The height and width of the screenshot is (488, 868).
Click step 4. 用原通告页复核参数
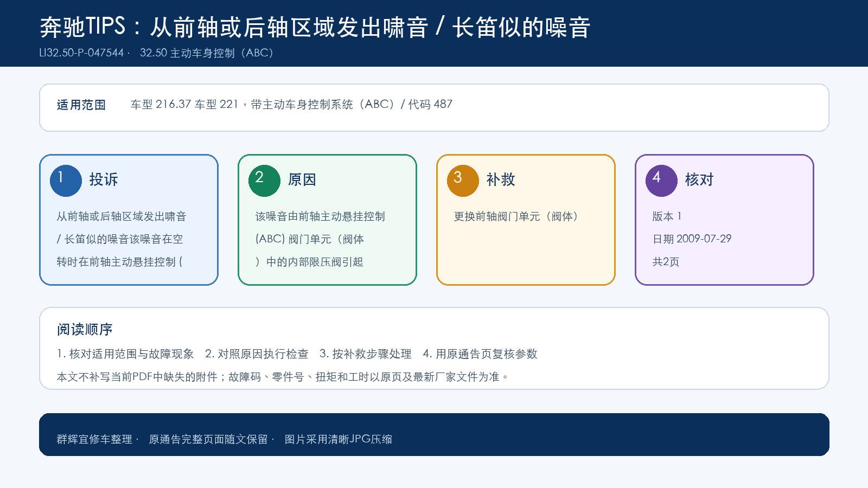tap(480, 354)
